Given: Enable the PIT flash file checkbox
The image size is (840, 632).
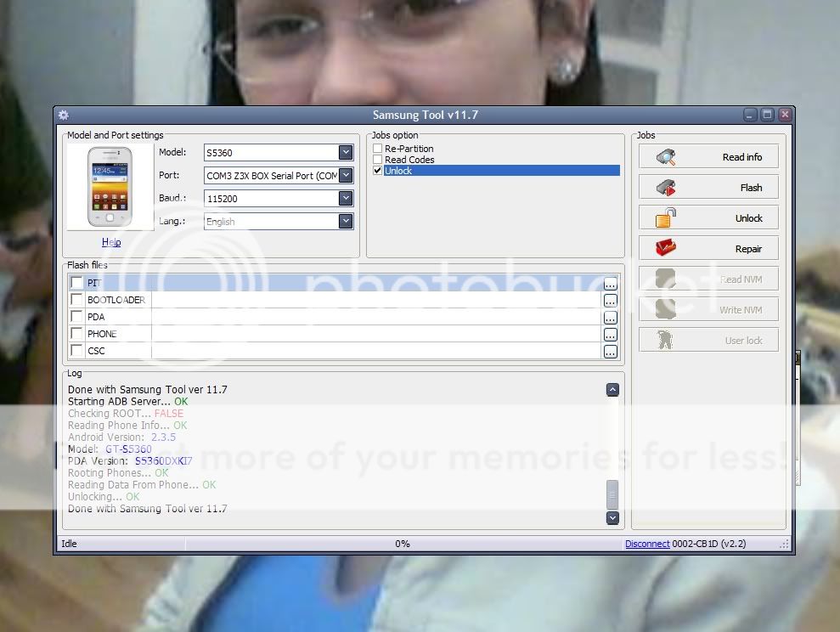Looking at the screenshot, I should point(77,282).
